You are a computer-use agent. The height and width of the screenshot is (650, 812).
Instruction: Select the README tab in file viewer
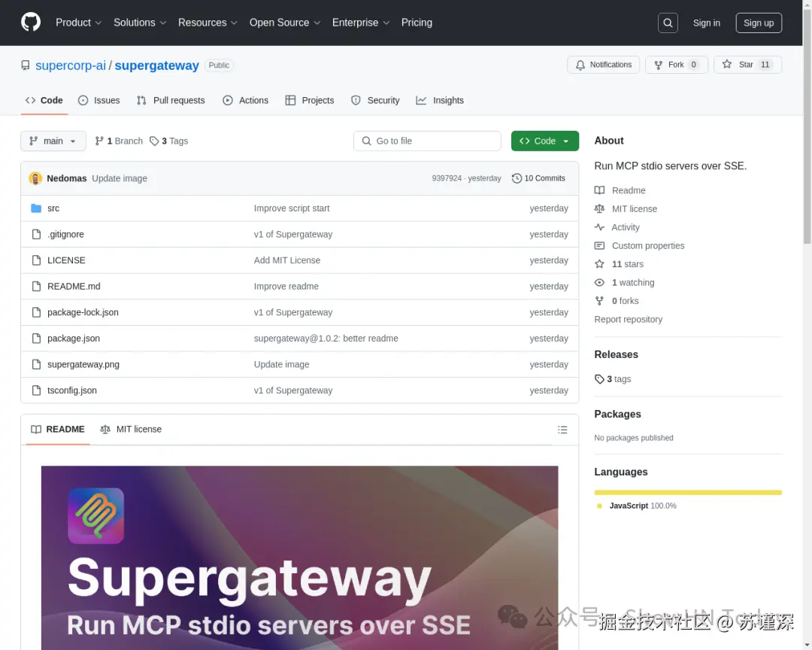58,430
